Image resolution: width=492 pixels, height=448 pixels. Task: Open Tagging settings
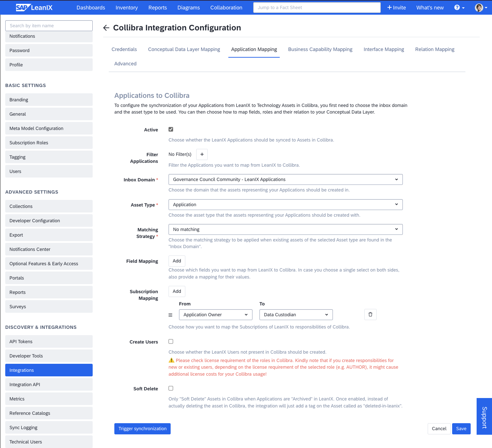coord(49,157)
